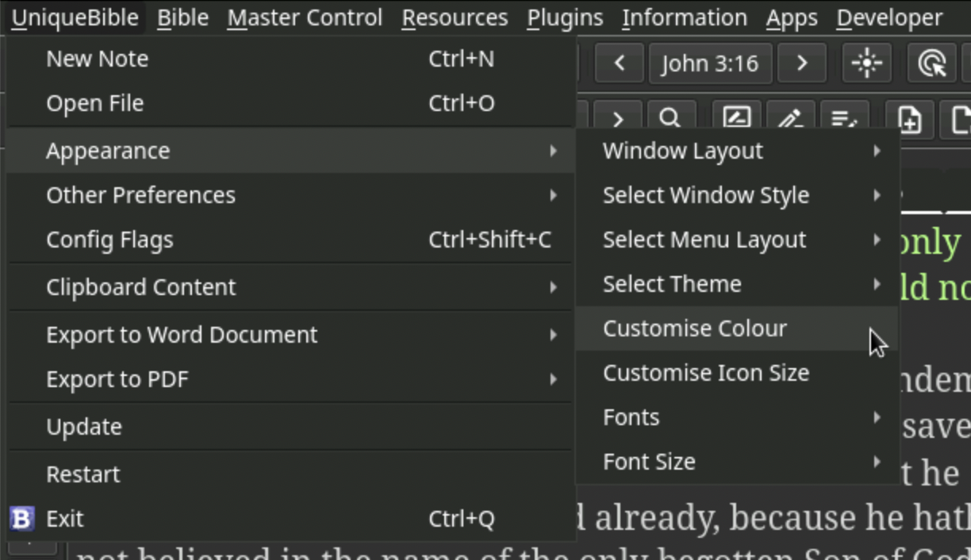Click the plain pencil edit icon
Screen dimensions: 971x560
789,118
